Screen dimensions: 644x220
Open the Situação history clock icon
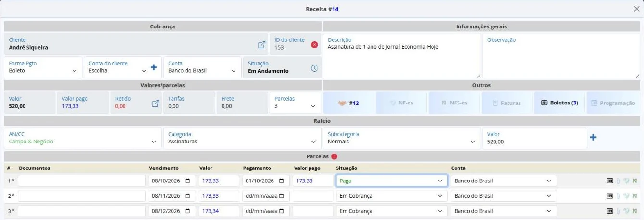coord(314,68)
